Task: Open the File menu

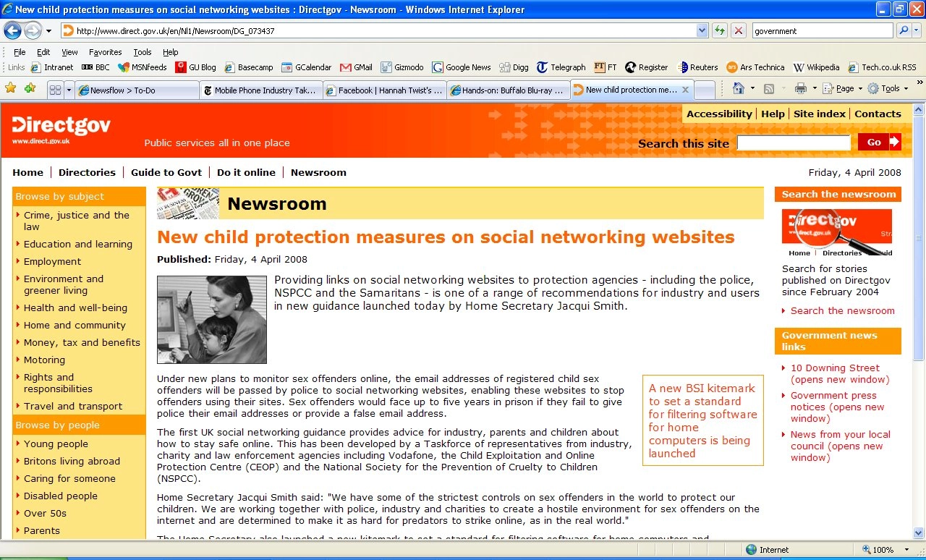Action: point(20,52)
